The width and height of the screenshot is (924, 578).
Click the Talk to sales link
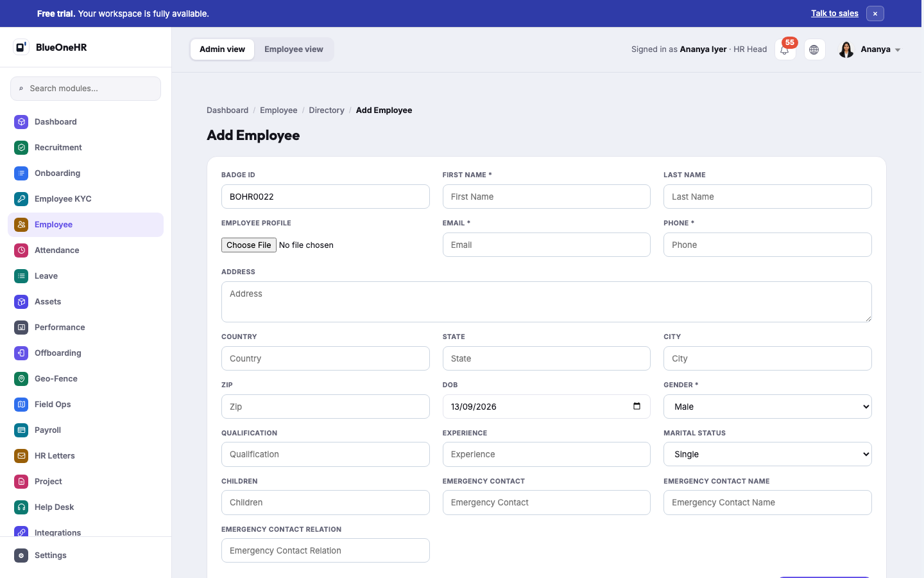(x=835, y=13)
